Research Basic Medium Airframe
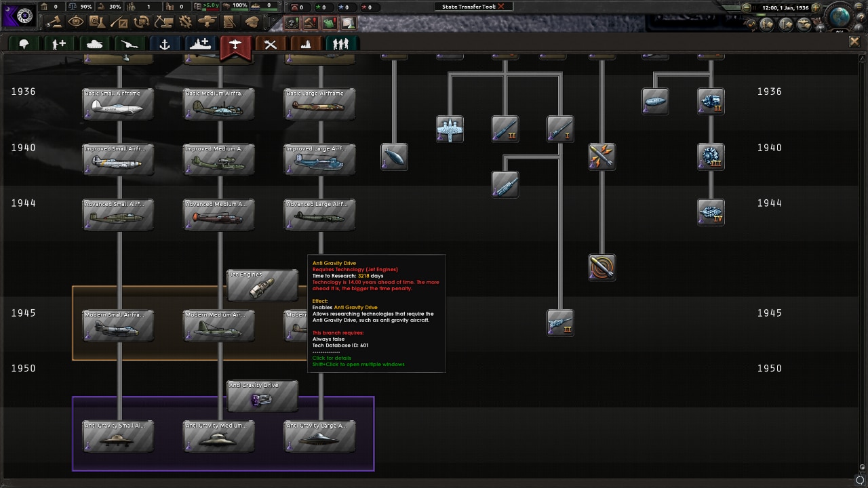This screenshot has height=488, width=868. point(219,104)
